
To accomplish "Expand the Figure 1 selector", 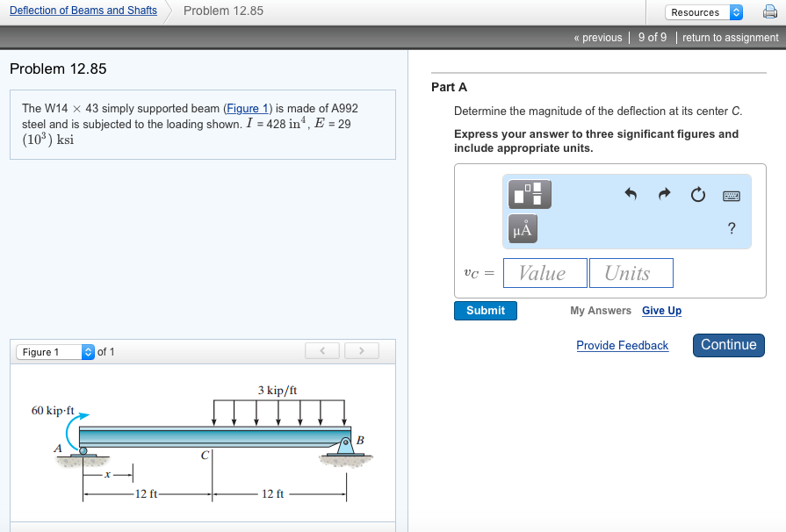I will pos(54,352).
